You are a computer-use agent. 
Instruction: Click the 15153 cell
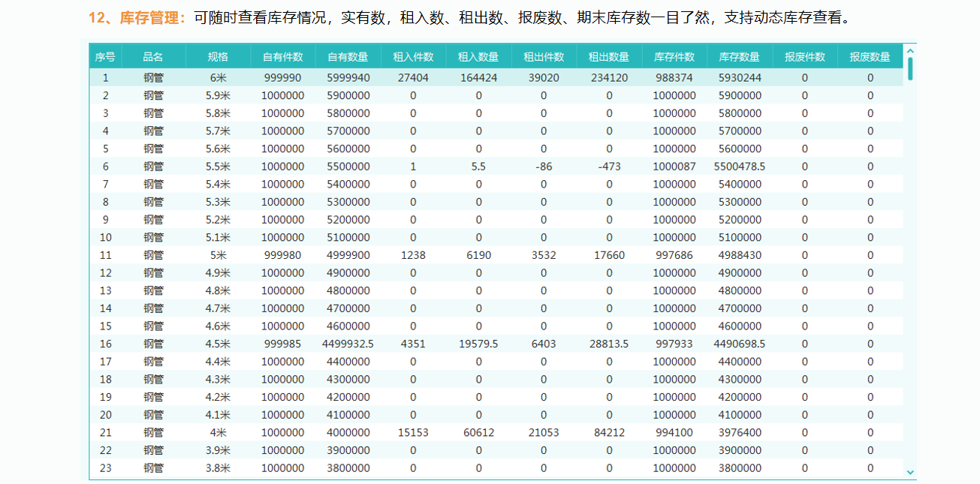(413, 432)
